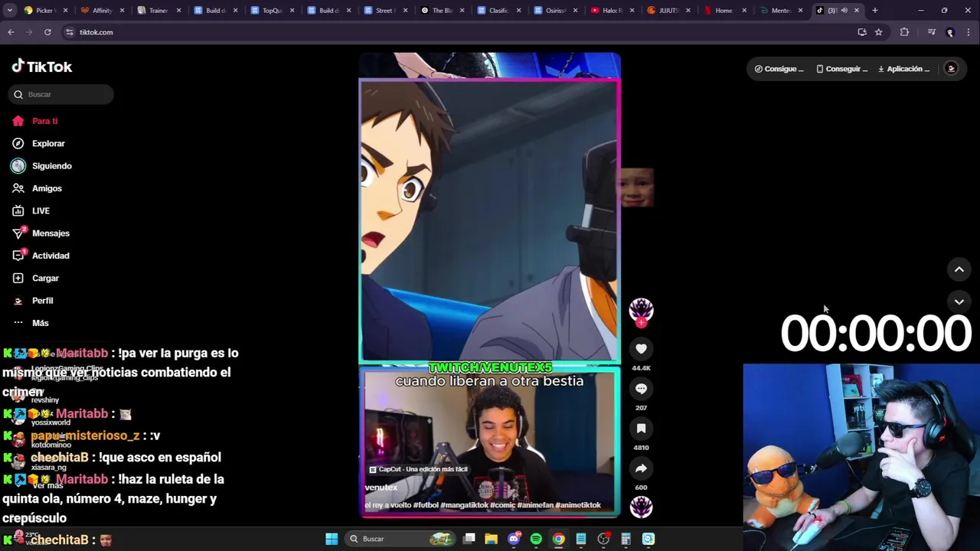Viewport: 980px width, 551px height.
Task: Open the media control icon in toolbar
Action: 931,32
